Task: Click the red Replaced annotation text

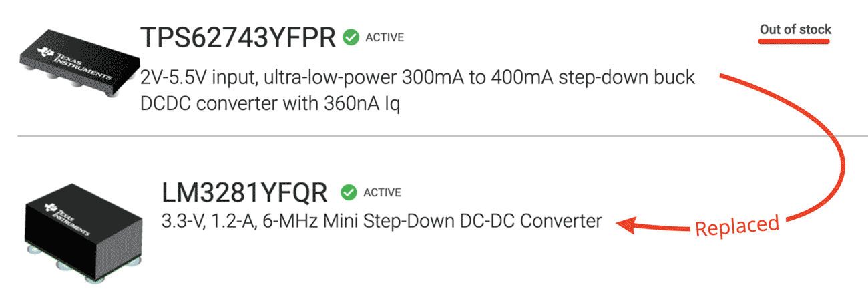Action: tap(737, 226)
